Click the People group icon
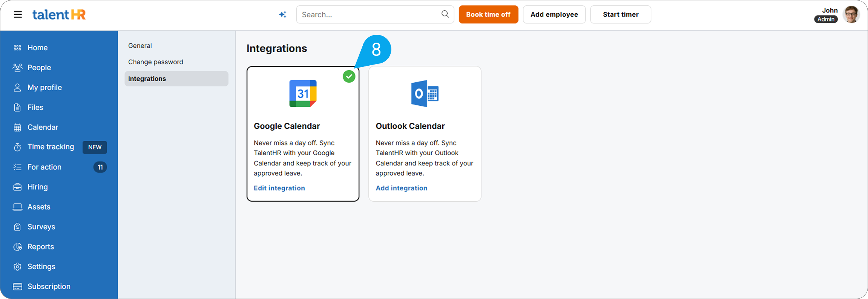Screen dimensions: 868x299 point(17,68)
